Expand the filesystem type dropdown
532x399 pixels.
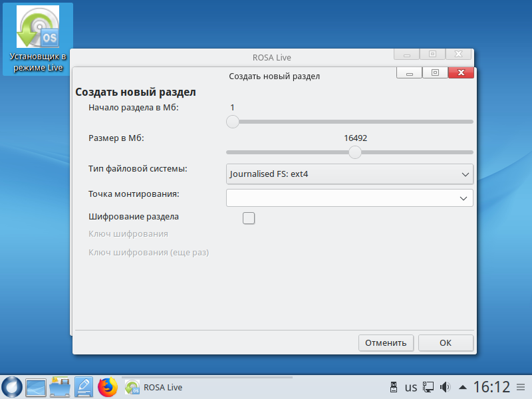(x=349, y=174)
